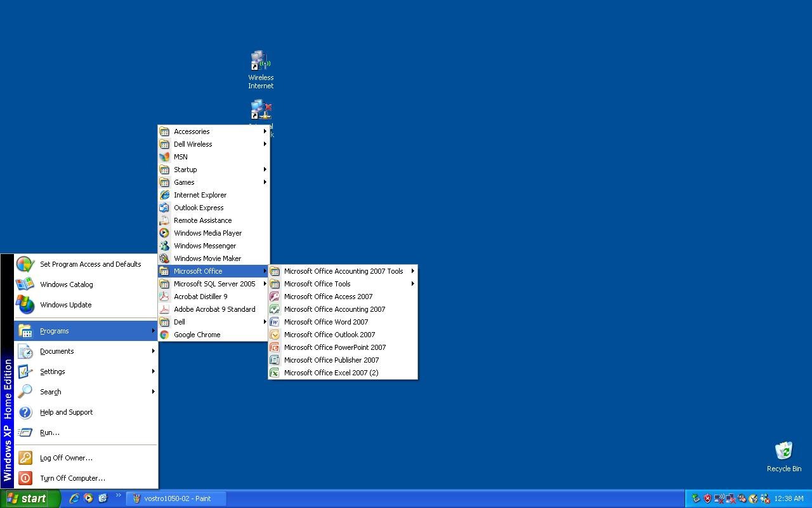This screenshot has width=812, height=508.
Task: Click the 12:38 AM taskbar clock
Action: (x=789, y=498)
